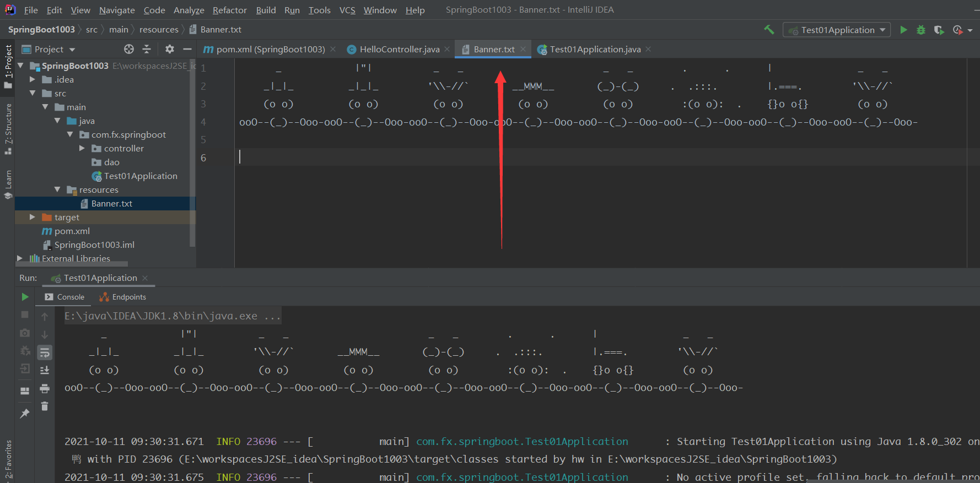980x483 pixels.
Task: Switch to the Test01Application.java editor tab
Action: (x=595, y=49)
